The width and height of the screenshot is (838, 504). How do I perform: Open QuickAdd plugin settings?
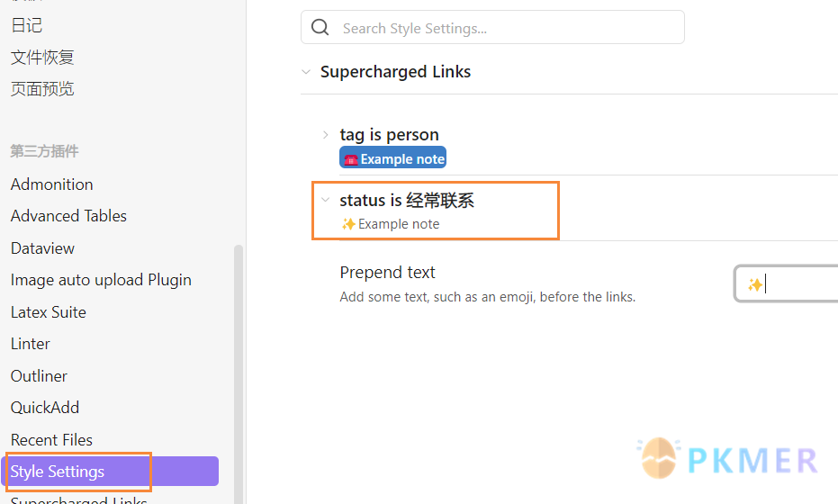45,408
